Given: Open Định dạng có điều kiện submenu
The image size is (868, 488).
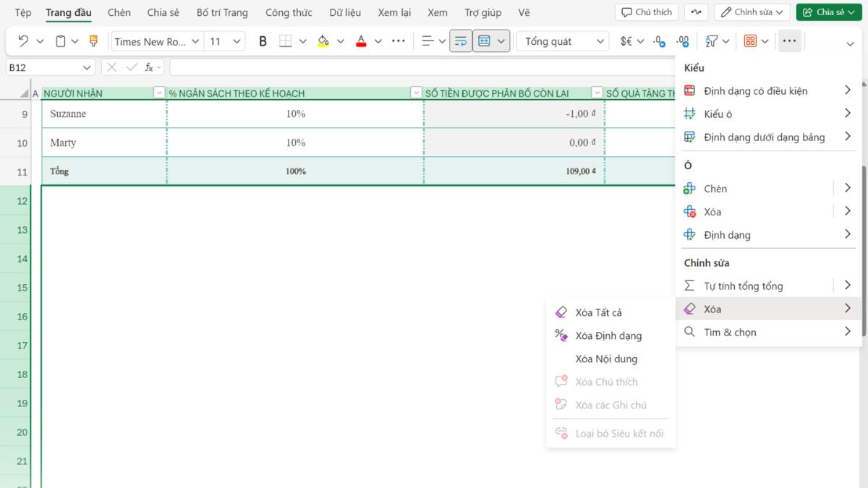Looking at the screenshot, I should tap(768, 91).
